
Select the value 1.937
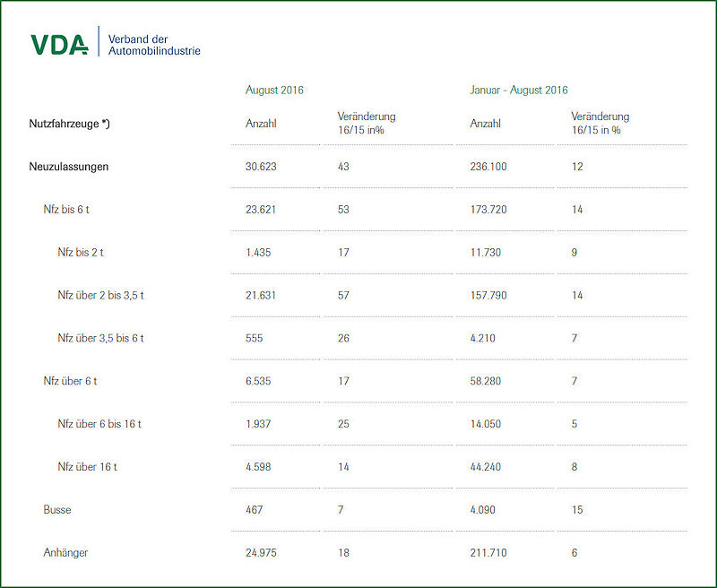[x=258, y=424]
